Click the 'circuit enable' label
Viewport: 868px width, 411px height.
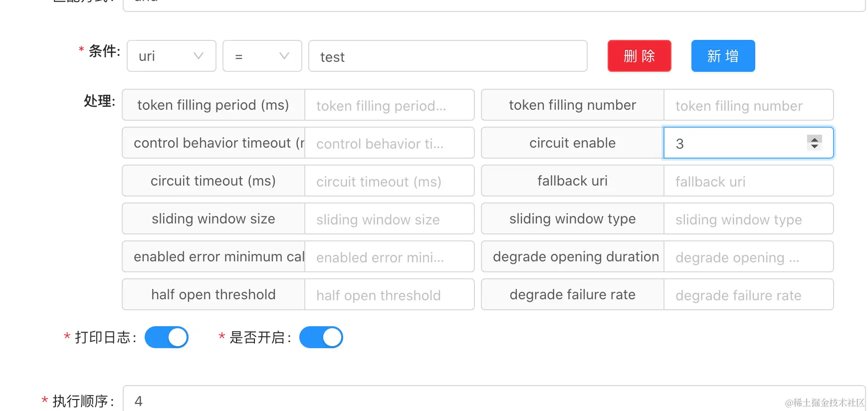[x=572, y=143]
